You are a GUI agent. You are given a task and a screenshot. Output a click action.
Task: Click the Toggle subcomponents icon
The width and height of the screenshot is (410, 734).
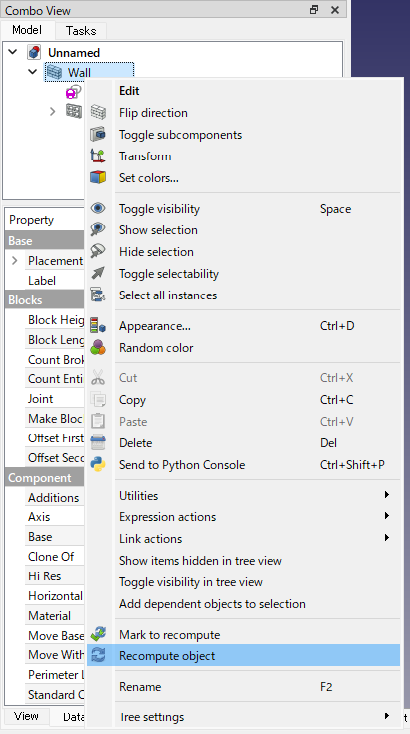(x=98, y=135)
